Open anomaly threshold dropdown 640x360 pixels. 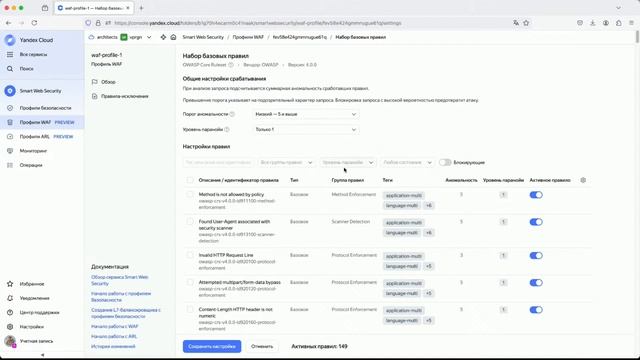306,114
